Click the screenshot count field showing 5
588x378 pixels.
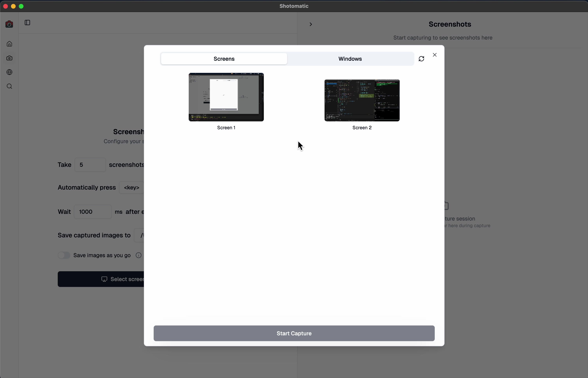[x=90, y=165]
